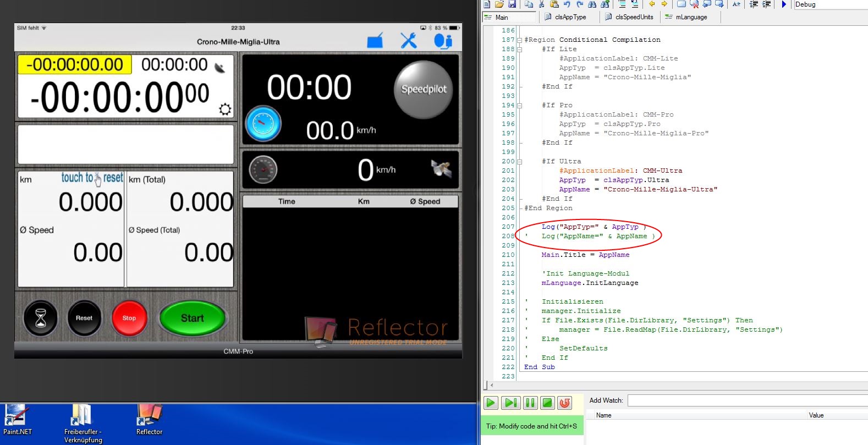Screen dimensions: 868x445
Task: Click the uncomment icon with red X
Action: click(694, 4)
